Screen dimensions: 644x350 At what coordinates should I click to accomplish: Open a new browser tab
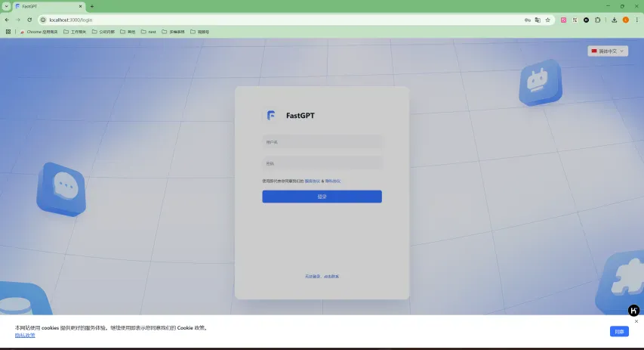click(x=92, y=6)
